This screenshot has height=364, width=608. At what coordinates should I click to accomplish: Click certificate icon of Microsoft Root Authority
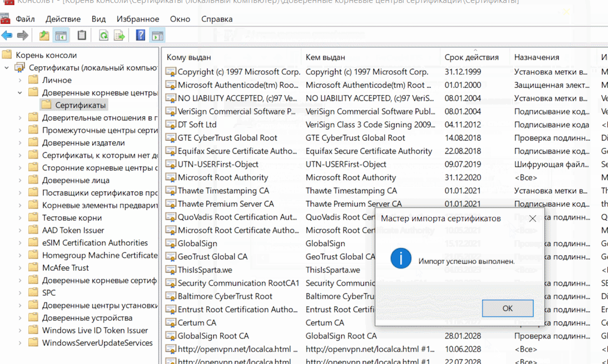pyautogui.click(x=171, y=177)
